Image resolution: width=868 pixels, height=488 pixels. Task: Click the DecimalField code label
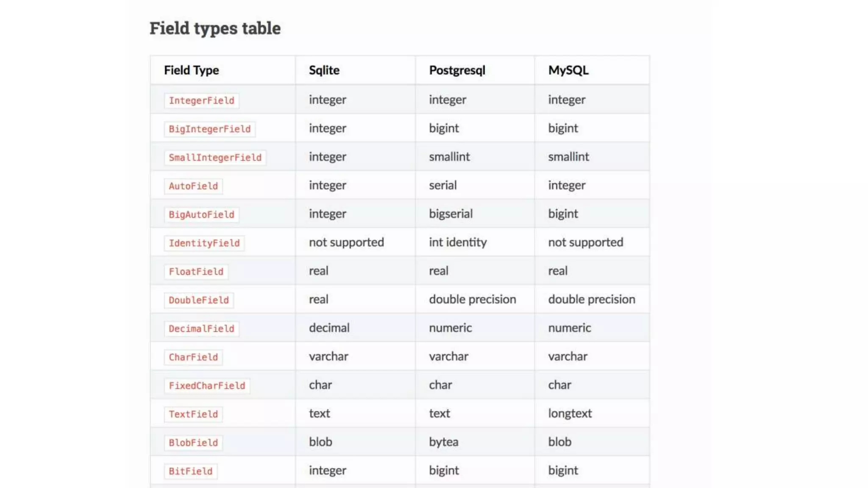click(x=201, y=329)
